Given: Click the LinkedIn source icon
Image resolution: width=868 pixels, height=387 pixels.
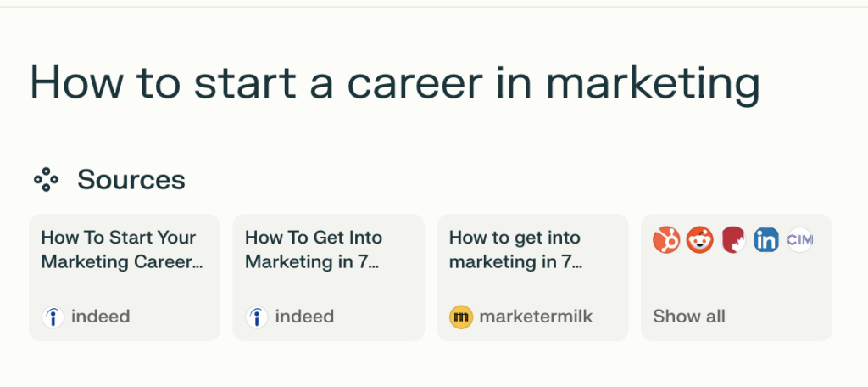Looking at the screenshot, I should [766, 240].
